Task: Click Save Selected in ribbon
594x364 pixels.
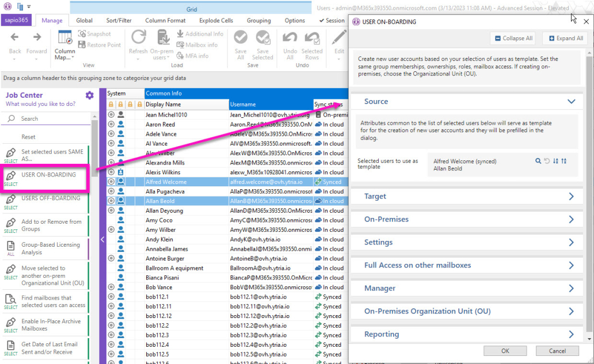Action: pyautogui.click(x=262, y=45)
